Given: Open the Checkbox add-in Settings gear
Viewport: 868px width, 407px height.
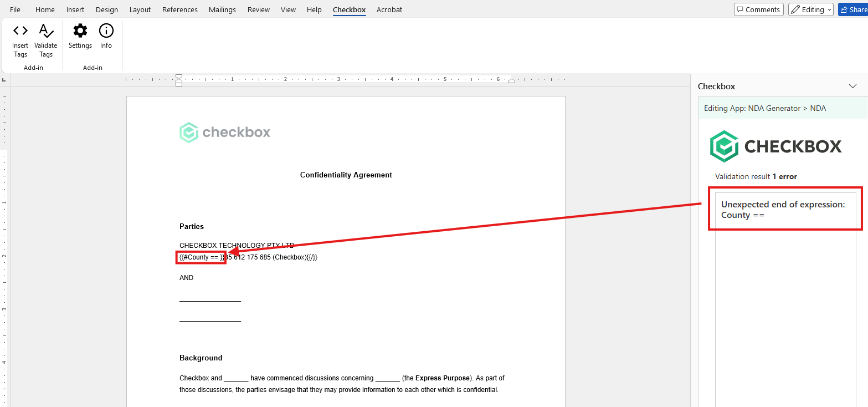Looking at the screenshot, I should click(80, 37).
